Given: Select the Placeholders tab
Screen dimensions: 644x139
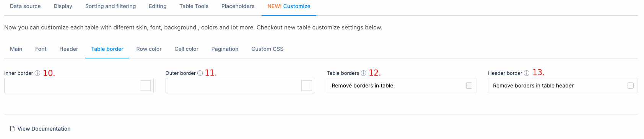Looking at the screenshot, I should point(238,6).
